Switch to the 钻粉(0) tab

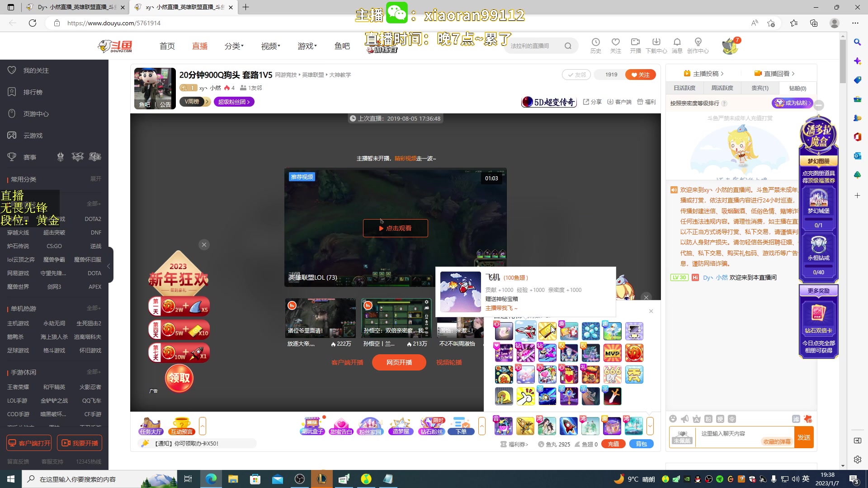[x=797, y=88]
